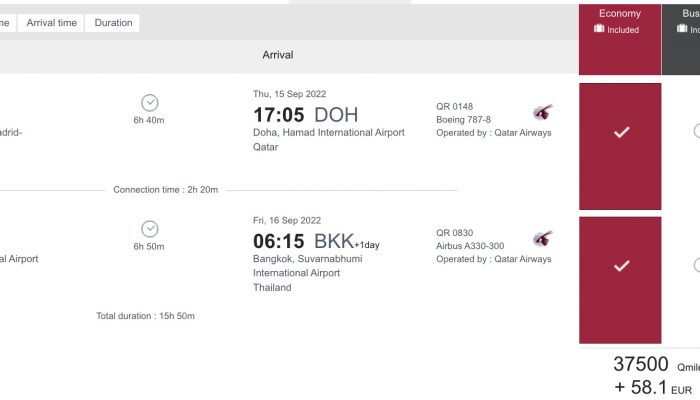Screen dimensions: 700x400
Task: Click the Arrival column header
Action: [x=278, y=55]
